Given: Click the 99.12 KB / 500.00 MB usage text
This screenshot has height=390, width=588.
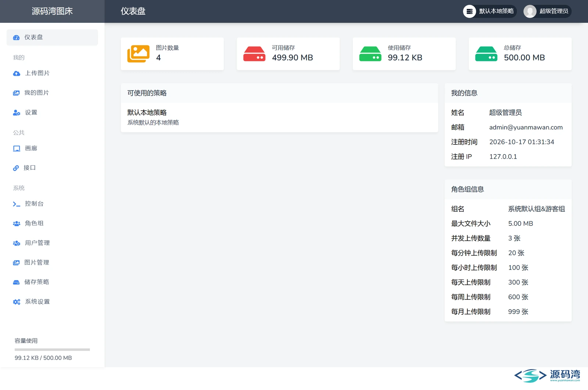Looking at the screenshot, I should tap(43, 358).
